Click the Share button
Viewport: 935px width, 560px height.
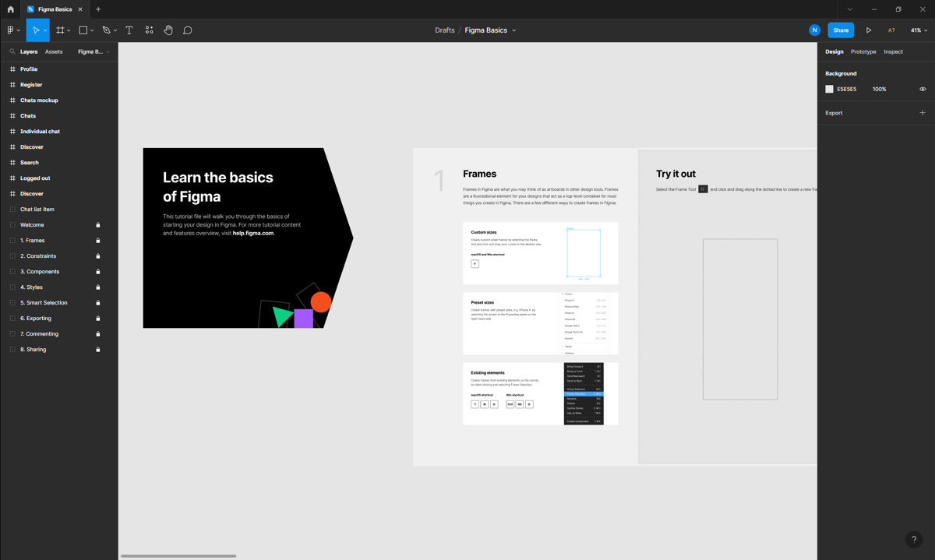click(841, 30)
